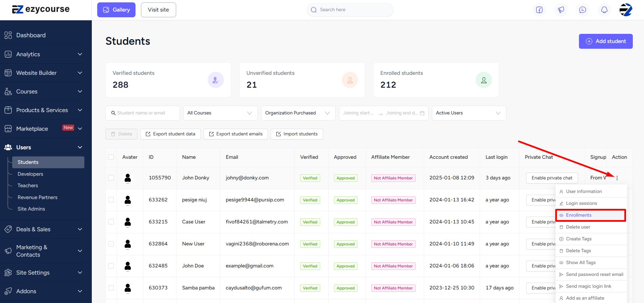Expand the Analytics menu chevron
Viewport: 644px width, 303px height.
(x=80, y=54)
